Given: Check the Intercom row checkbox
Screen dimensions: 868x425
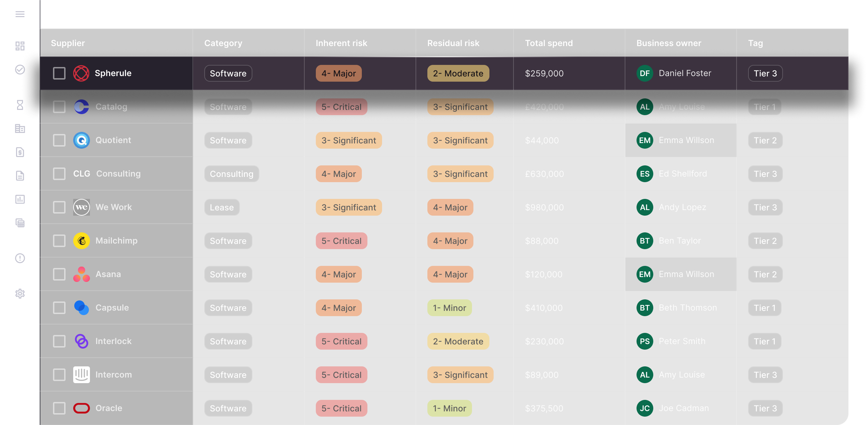Looking at the screenshot, I should (59, 375).
